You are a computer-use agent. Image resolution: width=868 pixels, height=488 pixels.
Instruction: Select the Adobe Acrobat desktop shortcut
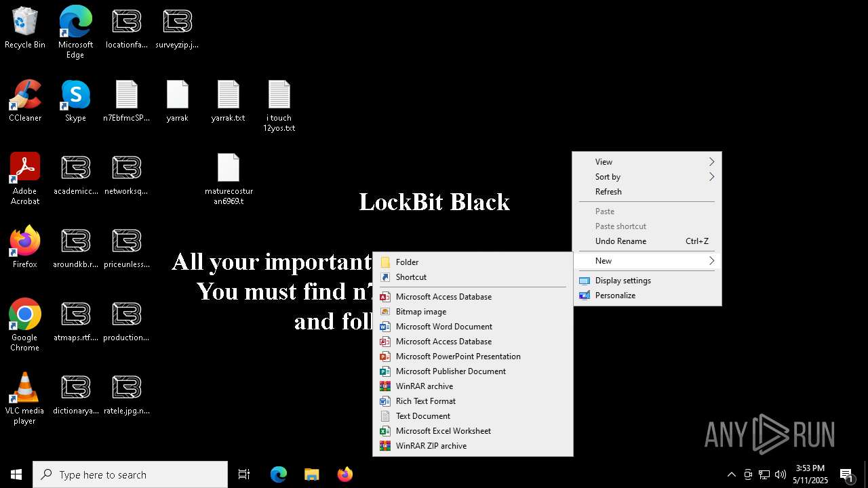[x=25, y=179]
